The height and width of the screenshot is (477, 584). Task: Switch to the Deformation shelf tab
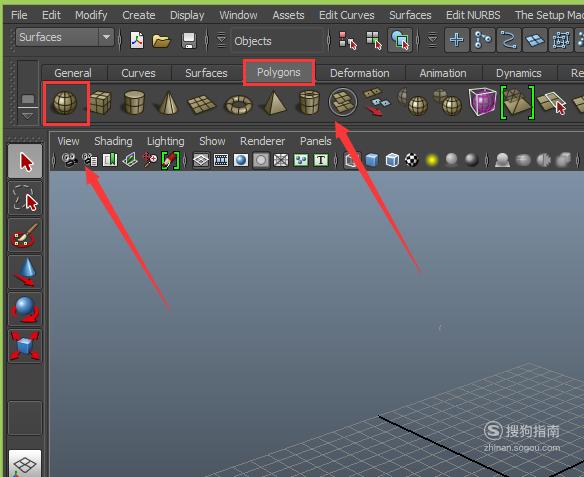[359, 73]
